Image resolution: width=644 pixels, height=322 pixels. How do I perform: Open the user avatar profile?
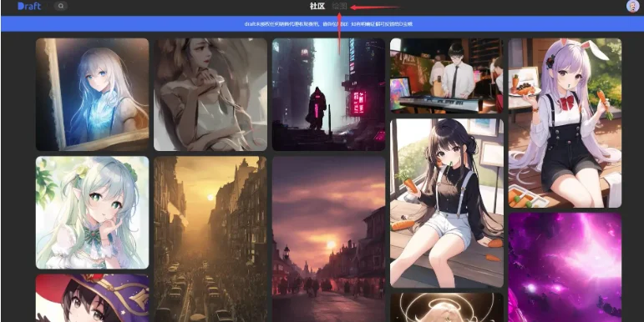(x=632, y=6)
